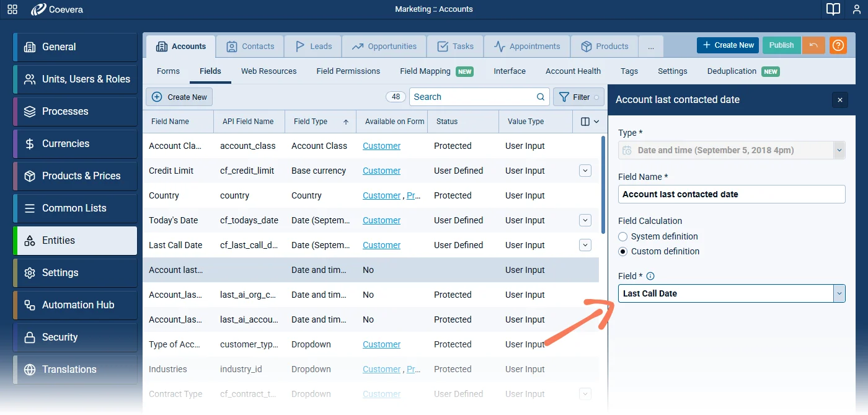Open Units, Users & Roles section
The image size is (868, 415).
(x=75, y=79)
